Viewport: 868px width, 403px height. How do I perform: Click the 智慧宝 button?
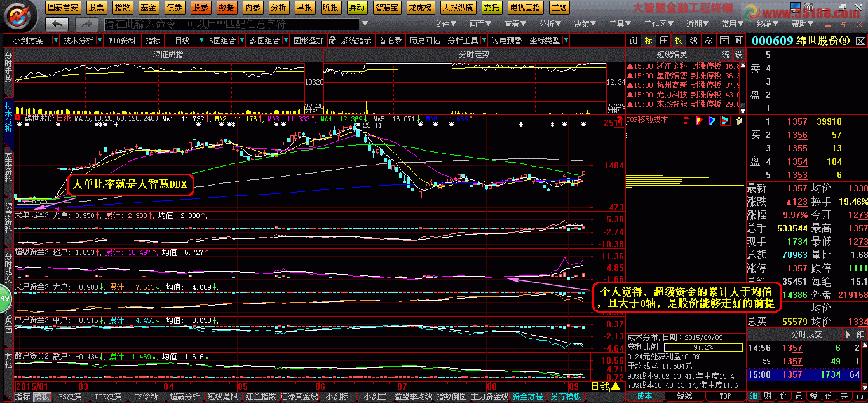tap(388, 8)
